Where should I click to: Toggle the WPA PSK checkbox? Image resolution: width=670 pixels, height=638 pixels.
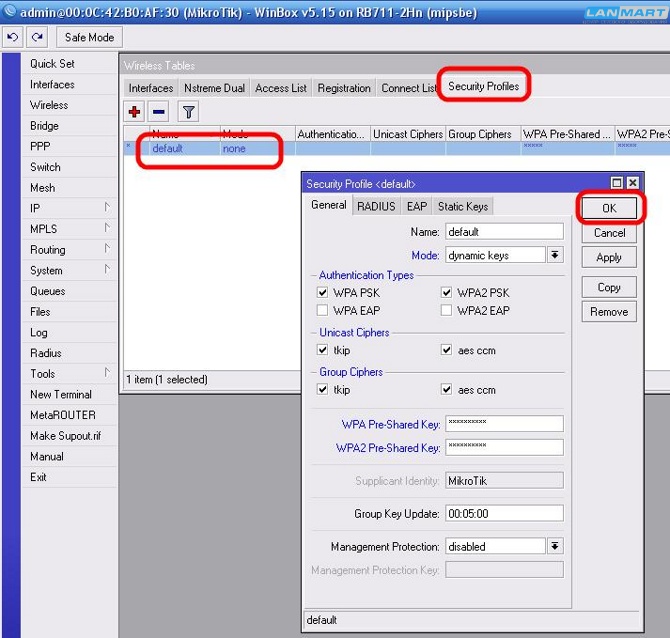tap(322, 292)
